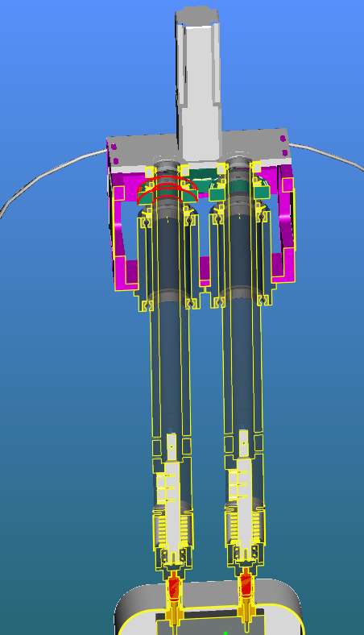Select the right red nozzle tip

246,584
